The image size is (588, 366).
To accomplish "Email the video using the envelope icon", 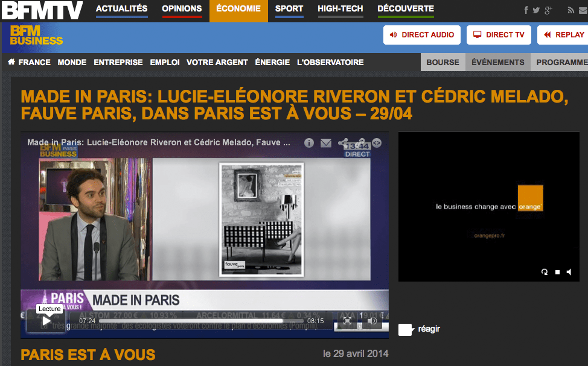I will tap(326, 143).
